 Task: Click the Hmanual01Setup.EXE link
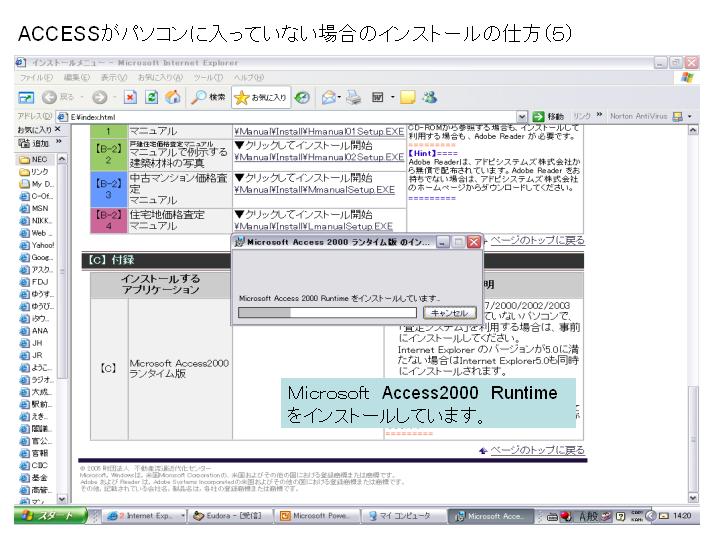[319, 132]
